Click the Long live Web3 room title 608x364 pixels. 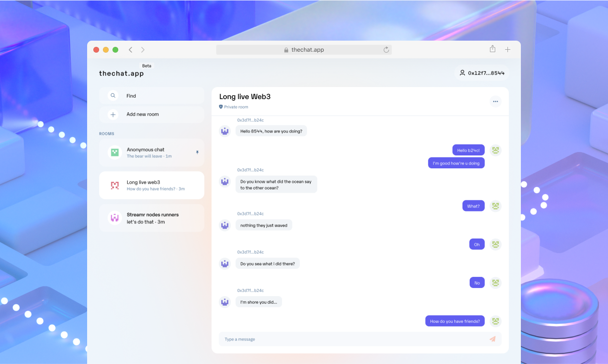tap(245, 97)
